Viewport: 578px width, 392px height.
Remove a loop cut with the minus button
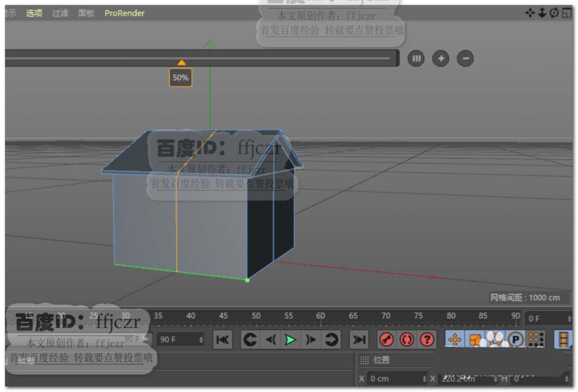[465, 58]
